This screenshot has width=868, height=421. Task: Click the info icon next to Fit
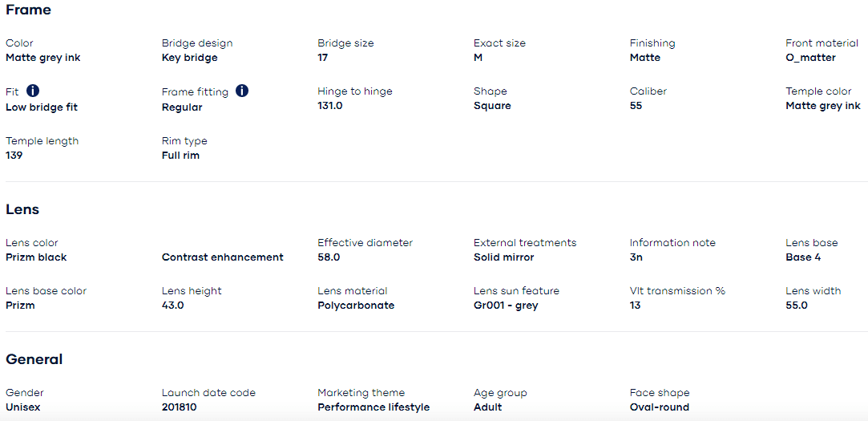pyautogui.click(x=33, y=91)
